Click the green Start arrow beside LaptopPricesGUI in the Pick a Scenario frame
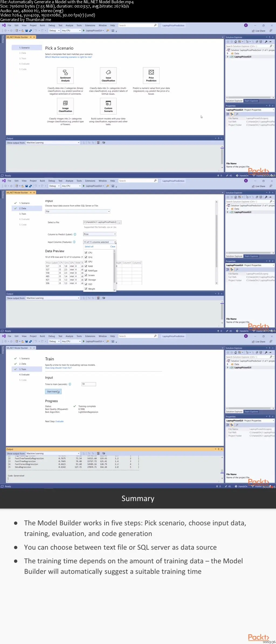276x644 pixels. click(x=84, y=30)
